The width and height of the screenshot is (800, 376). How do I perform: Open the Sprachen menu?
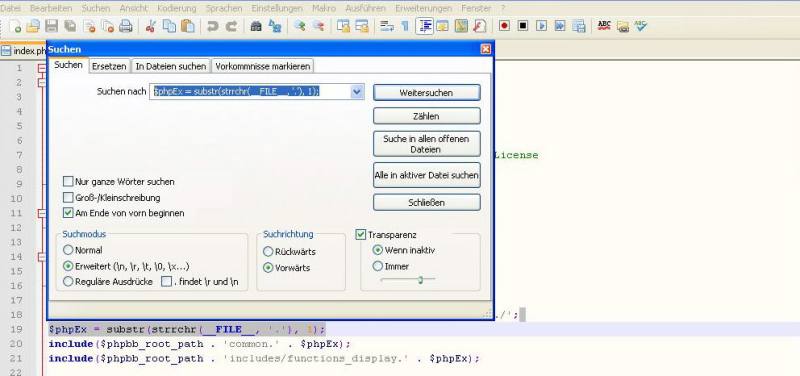(x=223, y=8)
